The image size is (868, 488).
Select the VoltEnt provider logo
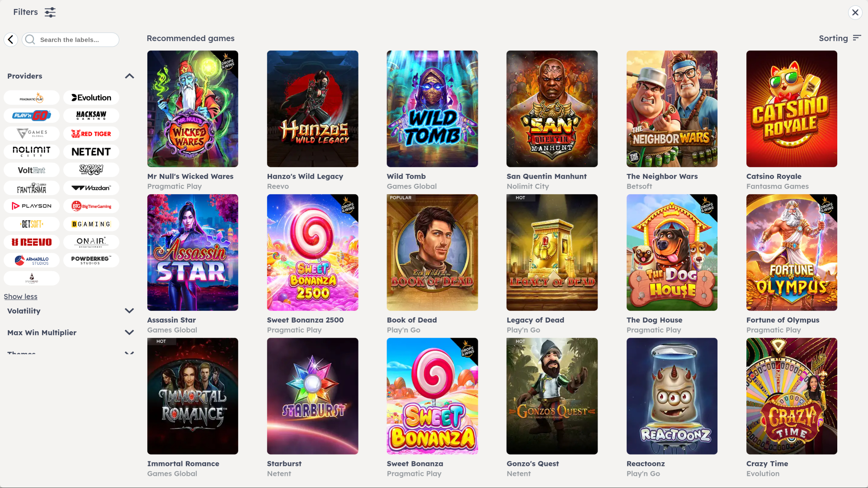tap(32, 170)
